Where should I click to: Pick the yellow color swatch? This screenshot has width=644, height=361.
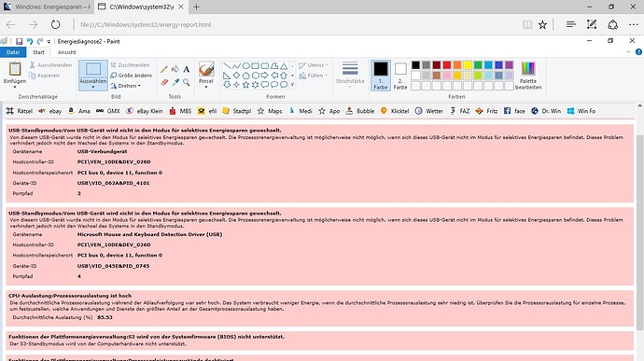[x=468, y=65]
